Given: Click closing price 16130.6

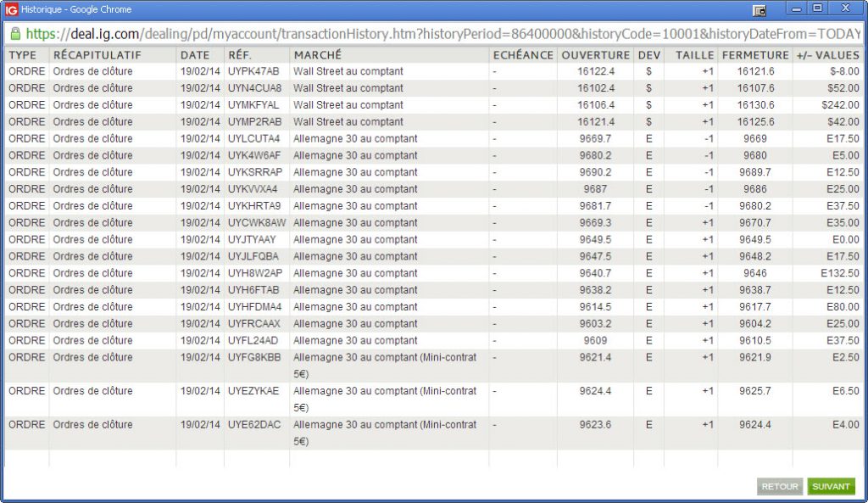Looking at the screenshot, I should pyautogui.click(x=755, y=104).
